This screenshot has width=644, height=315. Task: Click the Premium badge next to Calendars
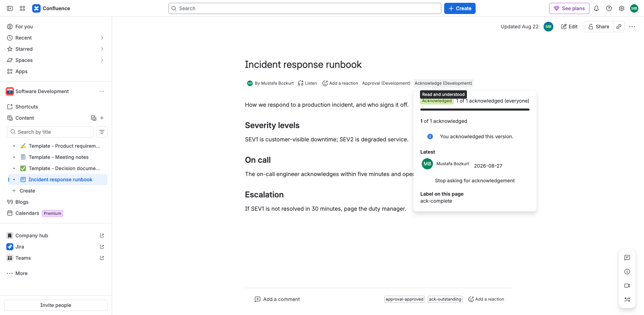coord(52,213)
